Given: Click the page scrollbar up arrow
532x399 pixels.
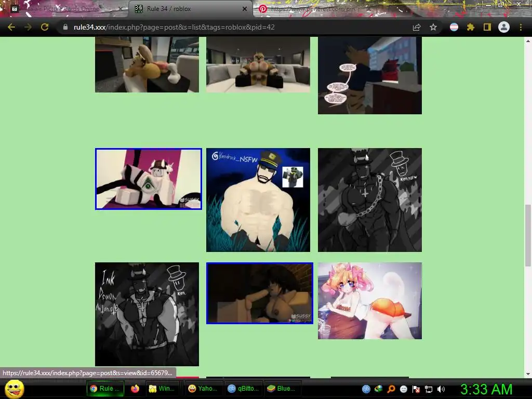Looking at the screenshot, I should coord(528,41).
